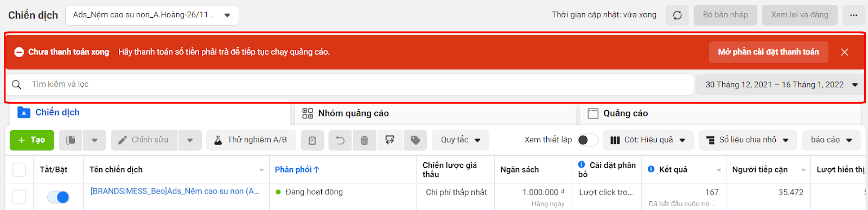Open the three-dots more options menu
Screen dimensions: 868x210
coord(854,15)
